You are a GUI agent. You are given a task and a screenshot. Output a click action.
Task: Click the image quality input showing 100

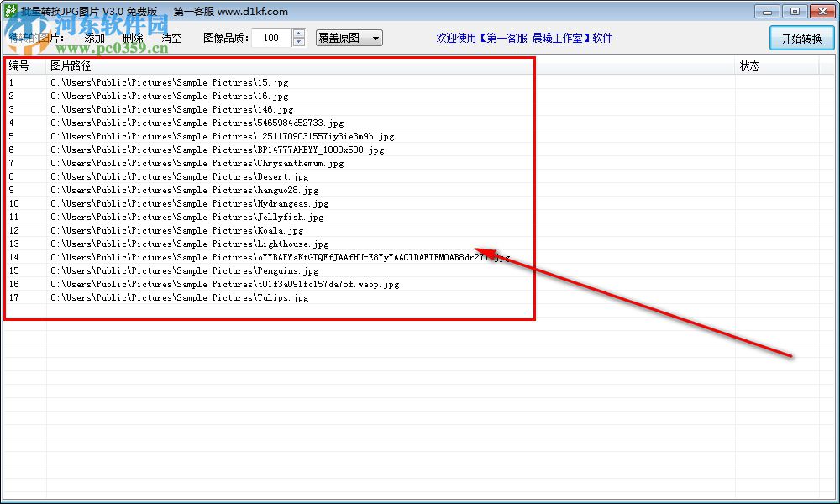270,38
